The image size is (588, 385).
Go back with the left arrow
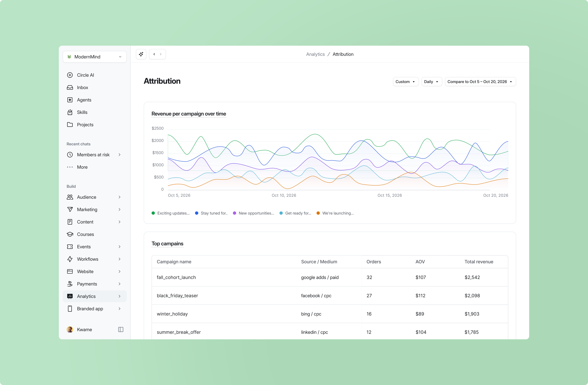[154, 54]
